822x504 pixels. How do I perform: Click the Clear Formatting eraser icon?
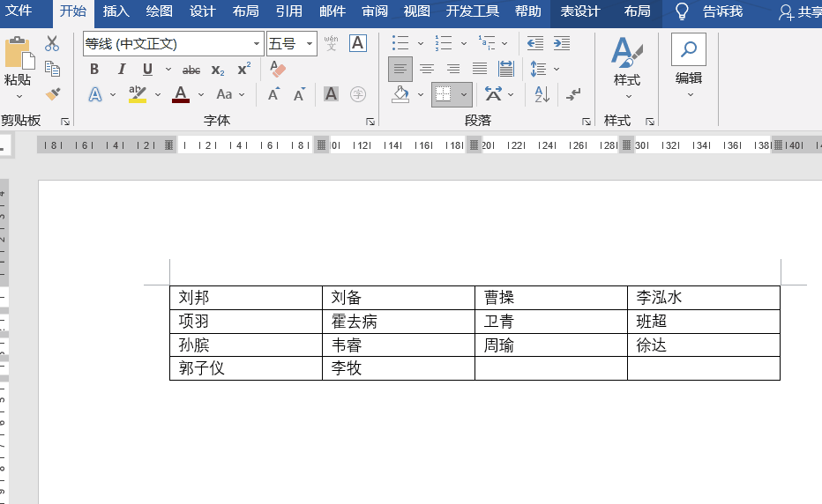[277, 69]
